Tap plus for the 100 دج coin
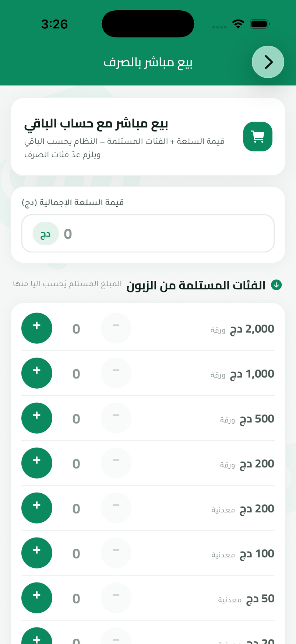The image size is (296, 644). pyautogui.click(x=37, y=553)
